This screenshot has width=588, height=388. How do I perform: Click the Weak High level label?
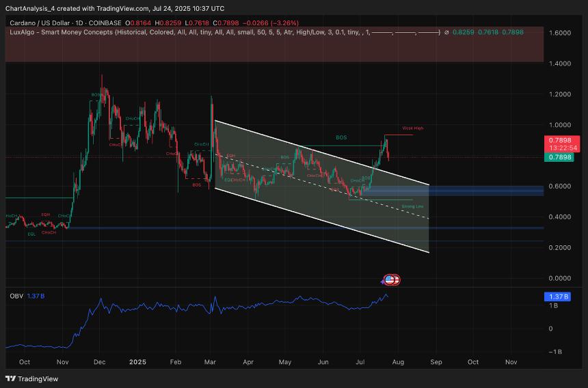coord(412,128)
